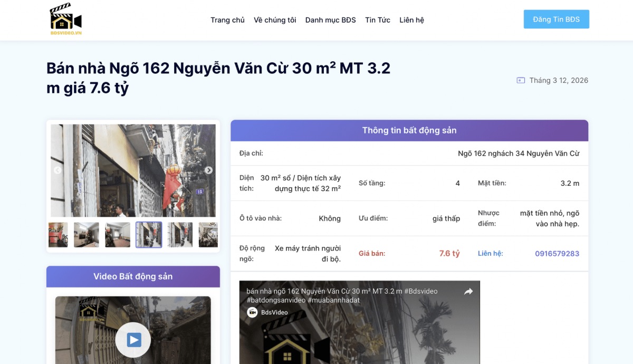This screenshot has height=364, width=633.
Task: Click the Thông tin bất động sản header bar
Action: 409,130
